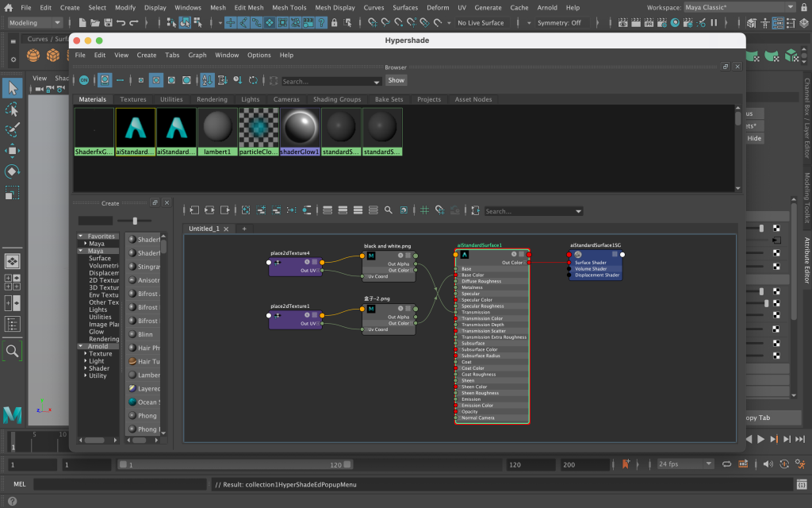Close the Untitled_1 tab
This screenshot has height=508, width=812.
226,229
